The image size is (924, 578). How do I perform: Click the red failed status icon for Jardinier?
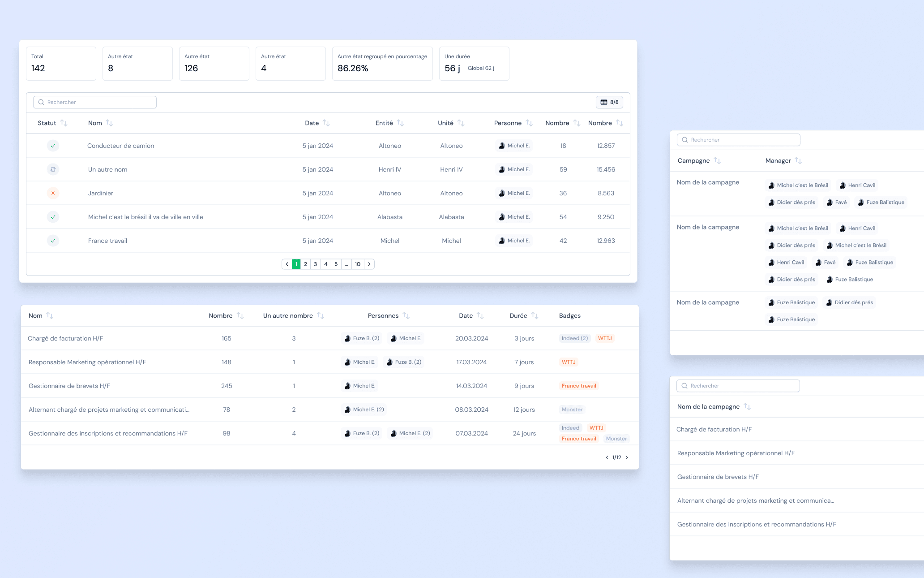pos(53,193)
